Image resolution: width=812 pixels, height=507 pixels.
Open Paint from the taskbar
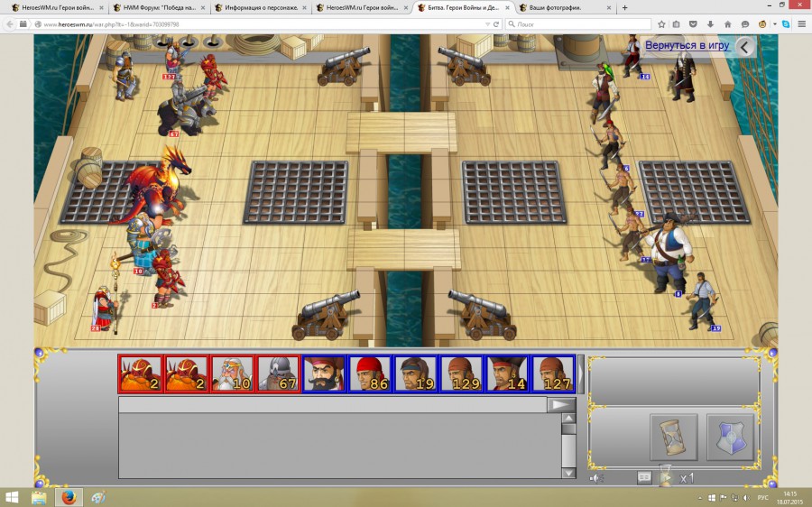[x=97, y=498]
